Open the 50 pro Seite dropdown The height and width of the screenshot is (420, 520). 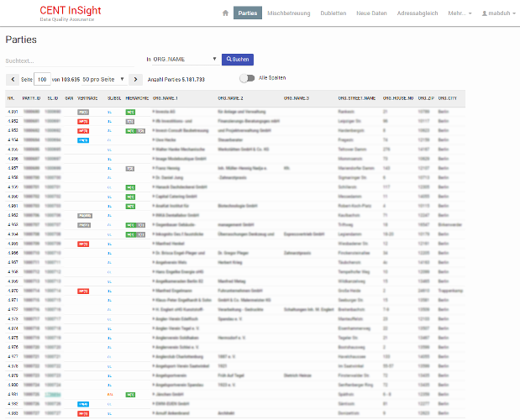point(103,79)
